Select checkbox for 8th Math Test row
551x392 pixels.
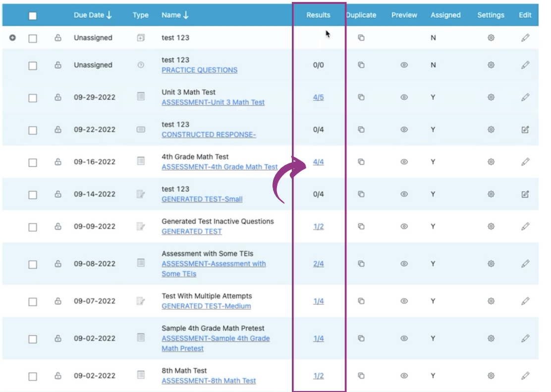pyautogui.click(x=33, y=377)
